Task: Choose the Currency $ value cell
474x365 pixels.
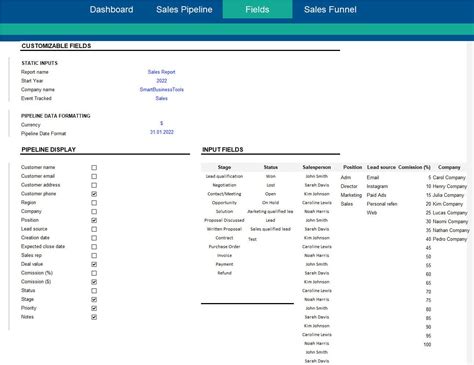Action: pyautogui.click(x=162, y=123)
